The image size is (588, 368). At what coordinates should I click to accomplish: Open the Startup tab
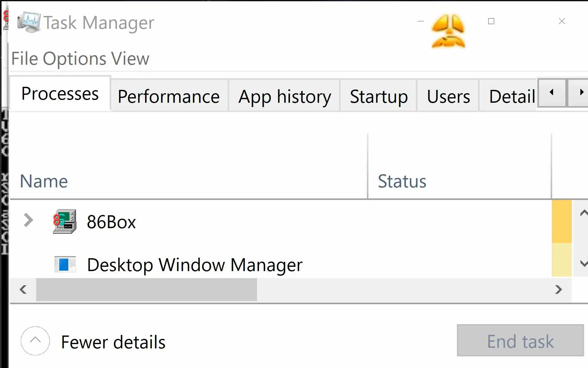coord(379,96)
